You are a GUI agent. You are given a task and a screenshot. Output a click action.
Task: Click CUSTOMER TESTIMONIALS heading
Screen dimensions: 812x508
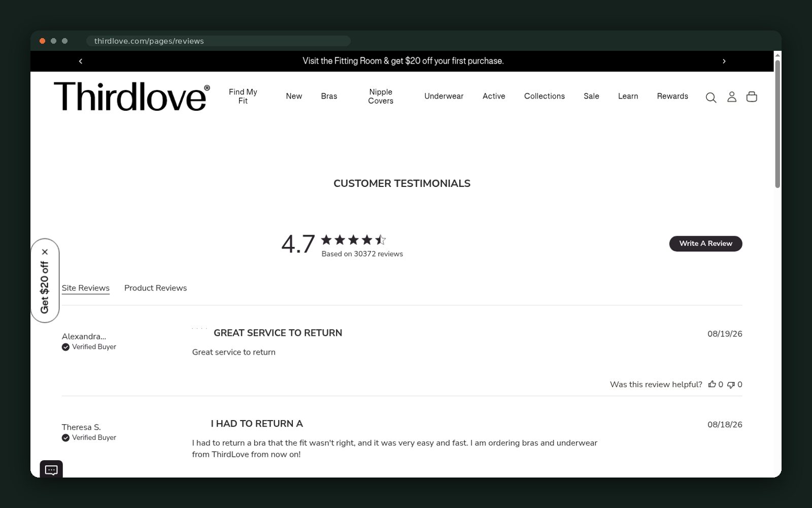pyautogui.click(x=402, y=183)
